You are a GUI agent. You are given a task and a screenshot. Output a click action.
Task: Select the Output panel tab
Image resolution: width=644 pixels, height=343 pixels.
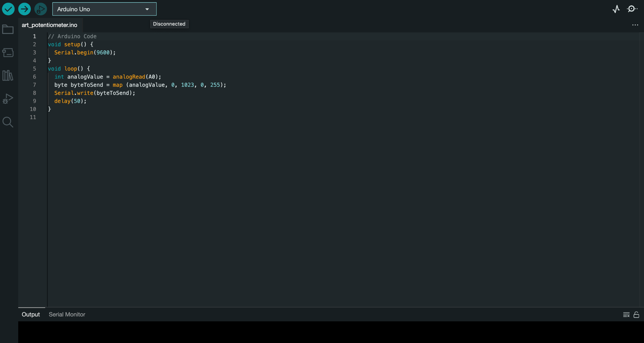31,314
